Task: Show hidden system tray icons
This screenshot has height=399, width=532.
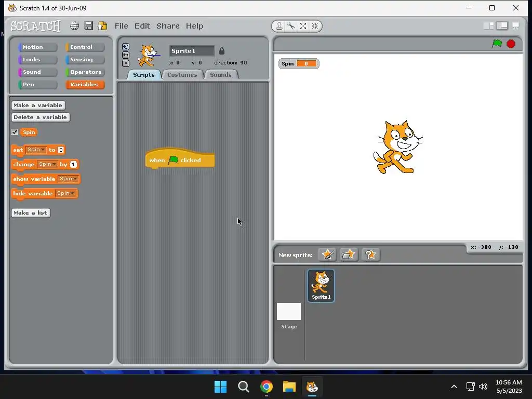Action: (454, 387)
